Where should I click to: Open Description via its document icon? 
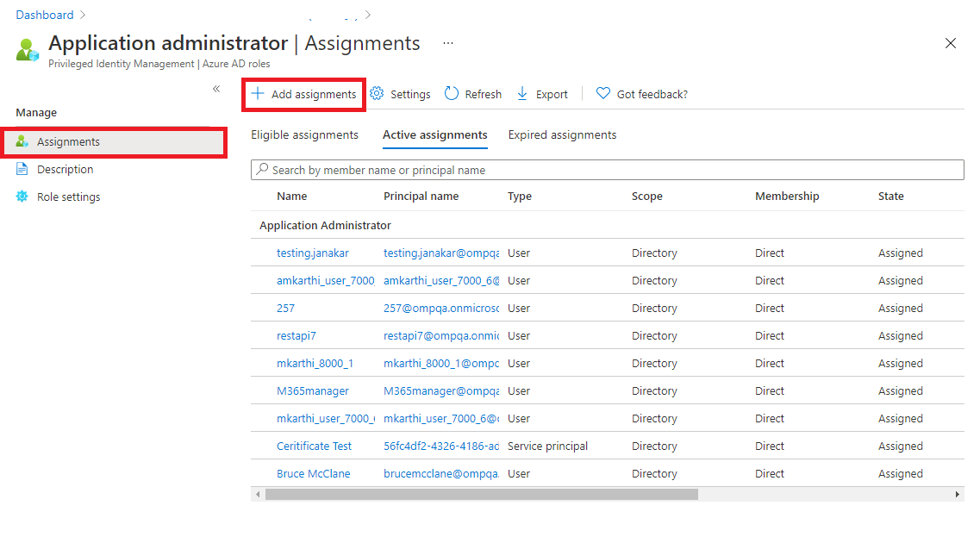(x=20, y=169)
